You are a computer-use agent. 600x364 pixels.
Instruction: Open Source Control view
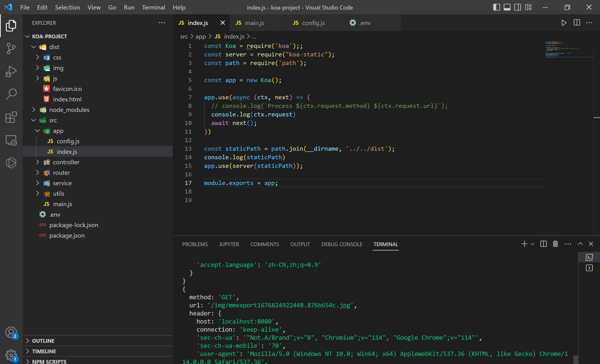pyautogui.click(x=11, y=48)
